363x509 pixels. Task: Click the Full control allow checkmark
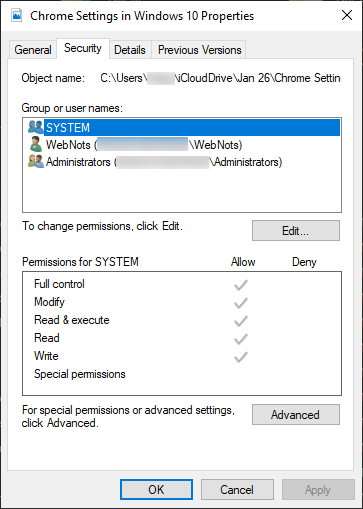tap(241, 285)
